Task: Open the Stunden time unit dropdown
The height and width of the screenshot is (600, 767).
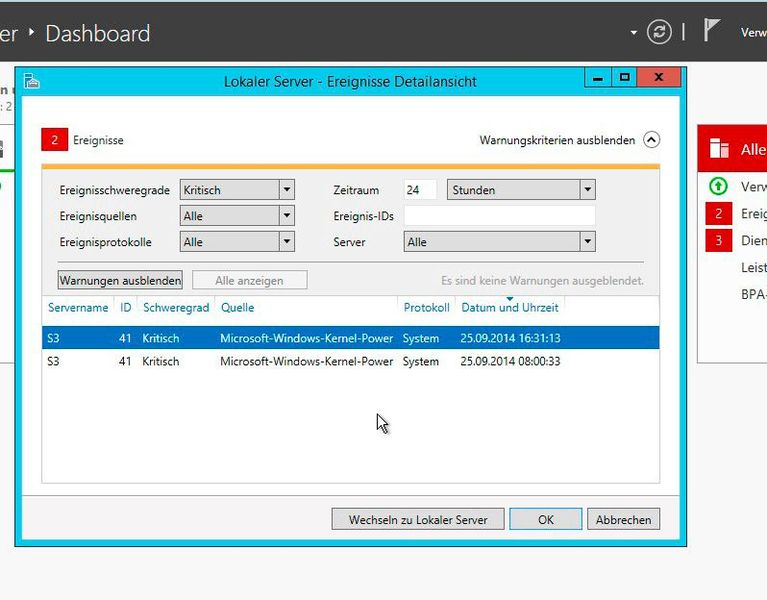Action: point(521,190)
